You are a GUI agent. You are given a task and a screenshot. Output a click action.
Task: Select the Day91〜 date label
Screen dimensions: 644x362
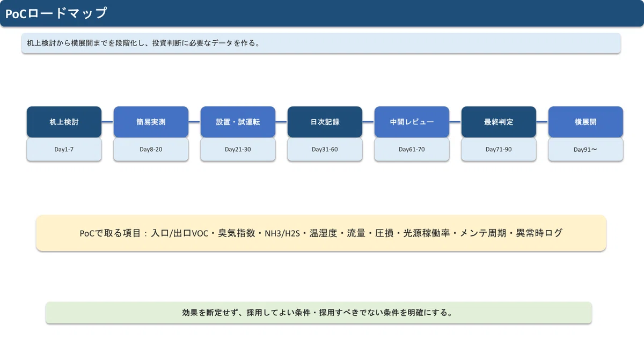click(586, 149)
